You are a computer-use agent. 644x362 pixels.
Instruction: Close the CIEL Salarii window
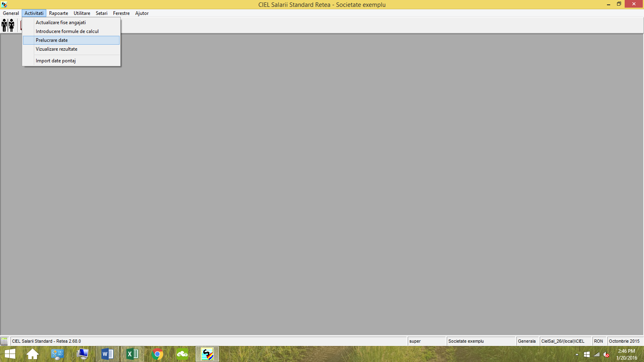coord(634,4)
